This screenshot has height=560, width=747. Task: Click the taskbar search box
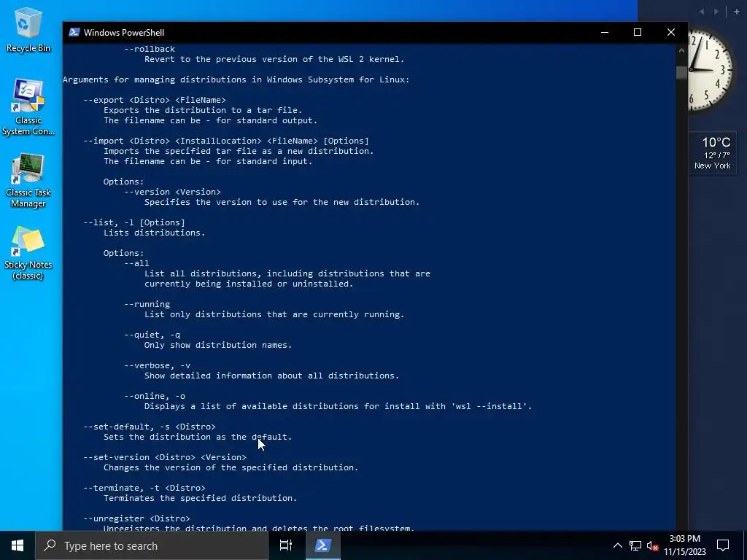(x=152, y=545)
